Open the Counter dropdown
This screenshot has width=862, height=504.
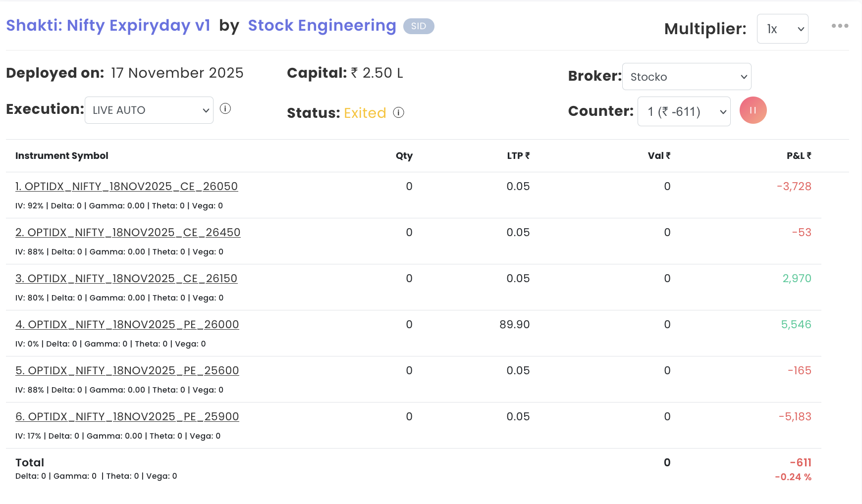click(x=684, y=112)
